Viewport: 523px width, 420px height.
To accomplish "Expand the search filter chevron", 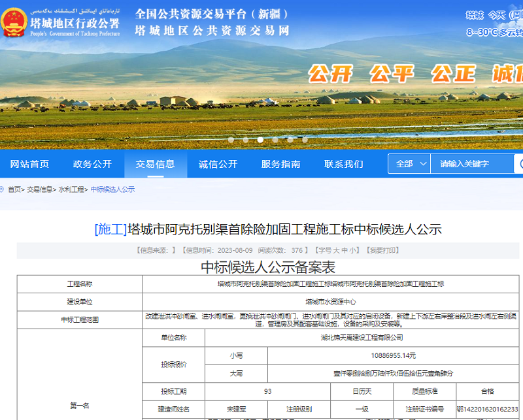I will pyautogui.click(x=423, y=164).
